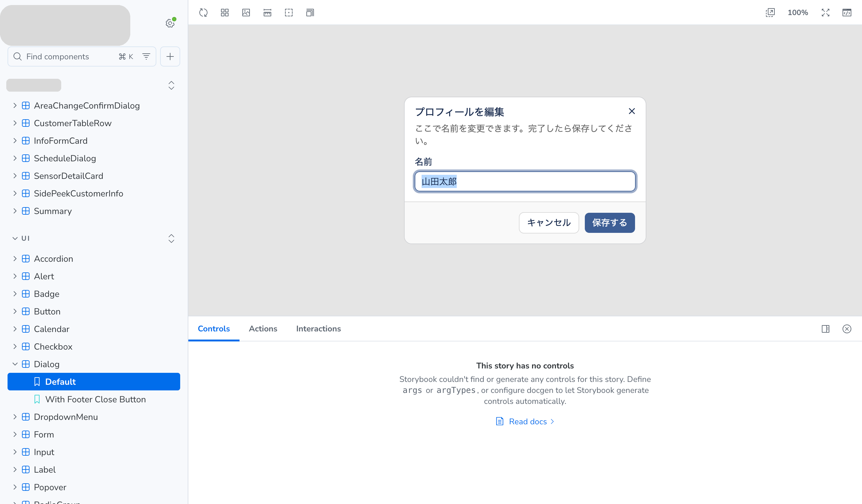
Task: Expand the DropdownMenu component
Action: point(66,417)
